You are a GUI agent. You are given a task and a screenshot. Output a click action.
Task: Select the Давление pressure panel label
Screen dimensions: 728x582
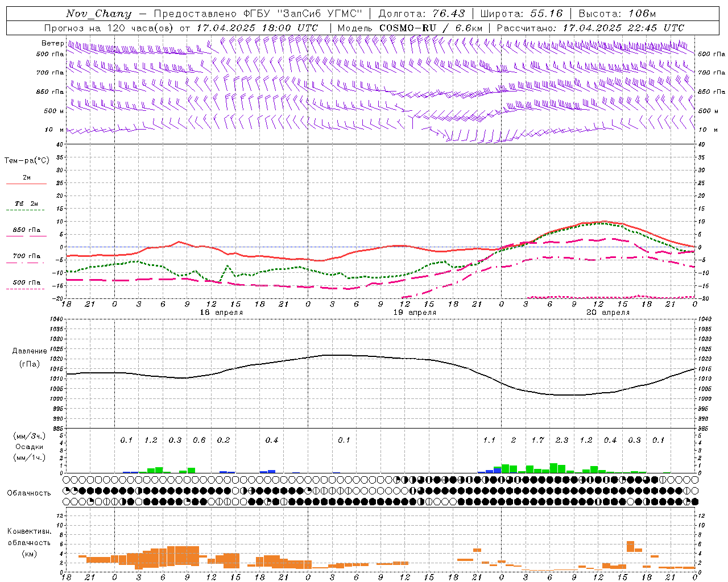(x=29, y=351)
